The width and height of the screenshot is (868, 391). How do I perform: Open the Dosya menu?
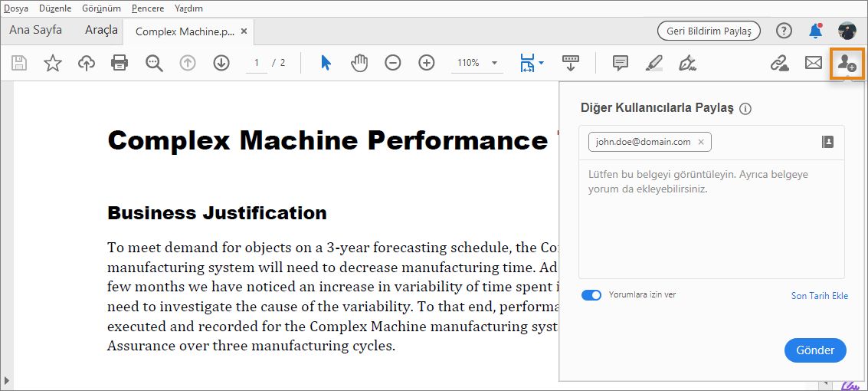(16, 8)
